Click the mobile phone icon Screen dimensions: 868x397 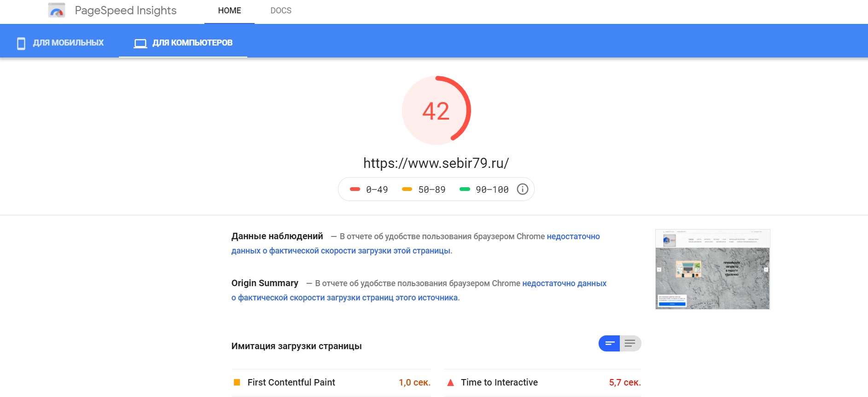[x=21, y=43]
